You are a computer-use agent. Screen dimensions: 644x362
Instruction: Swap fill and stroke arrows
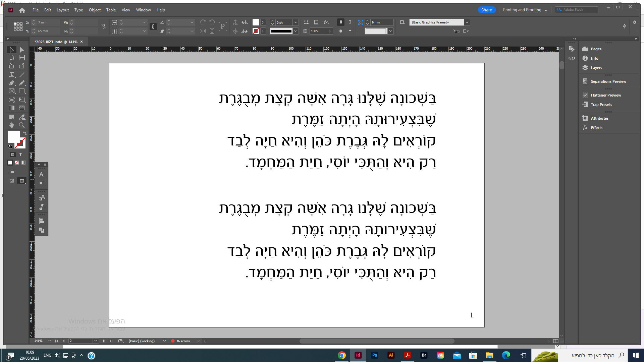point(25,133)
